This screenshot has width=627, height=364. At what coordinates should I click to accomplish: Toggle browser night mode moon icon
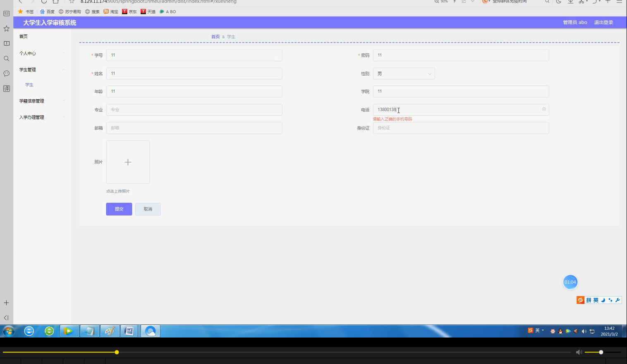coord(558,2)
